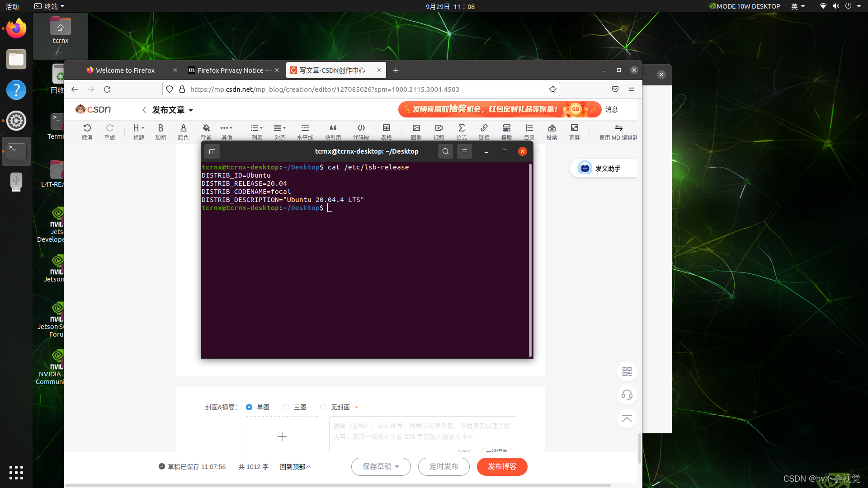Insert a hyperlink with the 链接 icon
Image resolution: width=868 pixels, height=488 pixels.
[484, 131]
